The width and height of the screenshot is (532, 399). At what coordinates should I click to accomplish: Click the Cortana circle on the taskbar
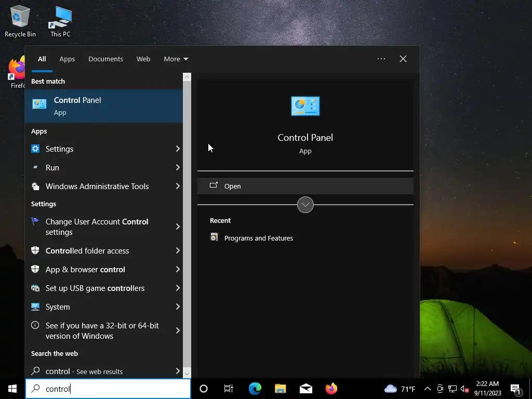[204, 389]
